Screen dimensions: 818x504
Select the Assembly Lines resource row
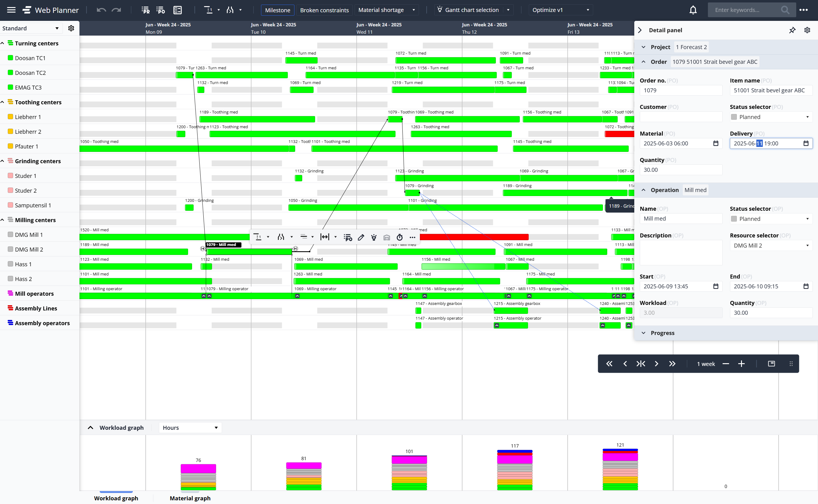click(40, 308)
